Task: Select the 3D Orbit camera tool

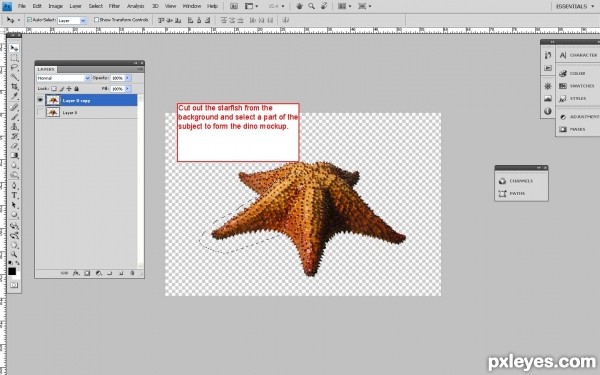Action: click(14, 235)
